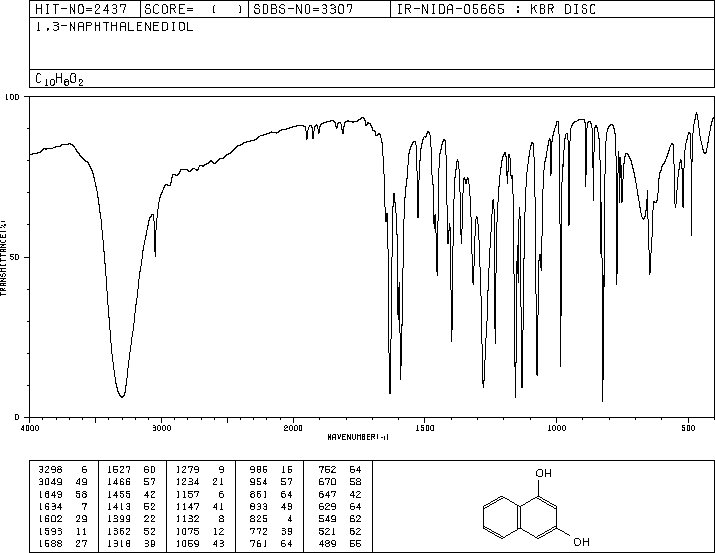The height and width of the screenshot is (553, 715).
Task: Click the 833 peak table entry
Action: coord(259,506)
